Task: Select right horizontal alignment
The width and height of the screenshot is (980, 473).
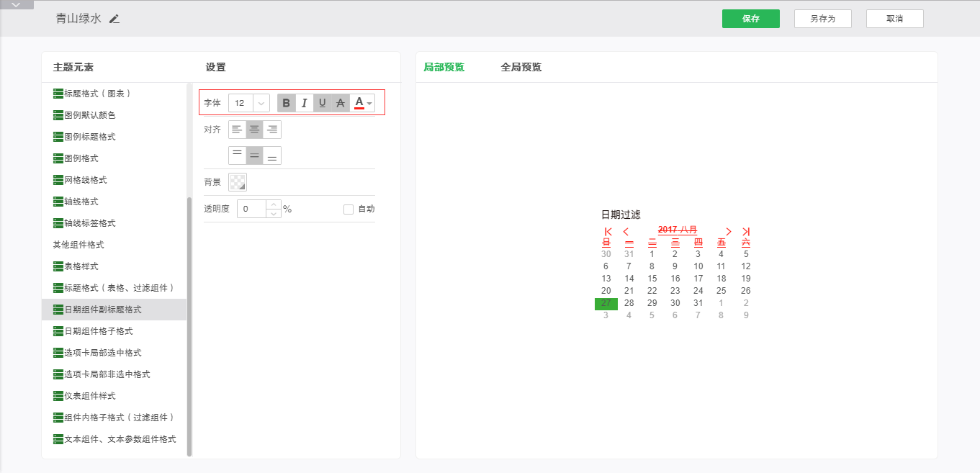Action: (x=272, y=130)
